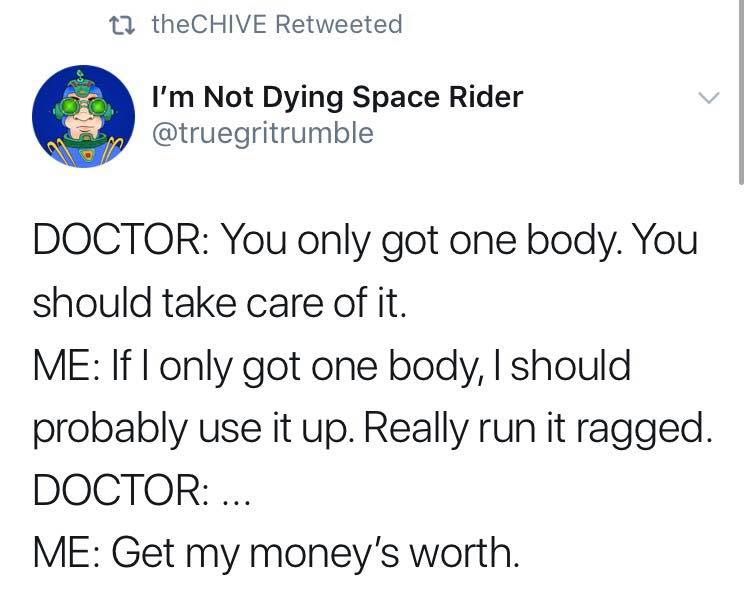Open theCHIVE Retweeted link

tap(277, 24)
